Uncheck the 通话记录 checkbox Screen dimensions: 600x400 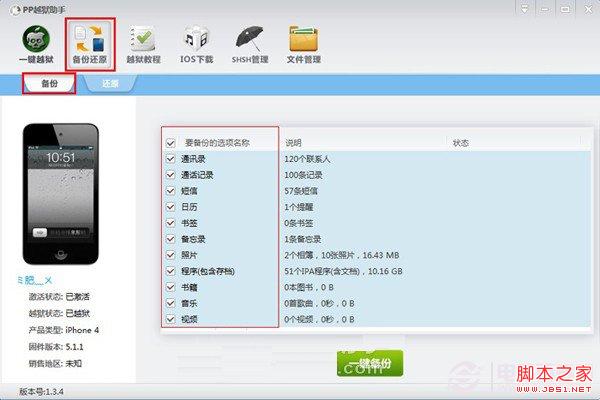point(171,175)
